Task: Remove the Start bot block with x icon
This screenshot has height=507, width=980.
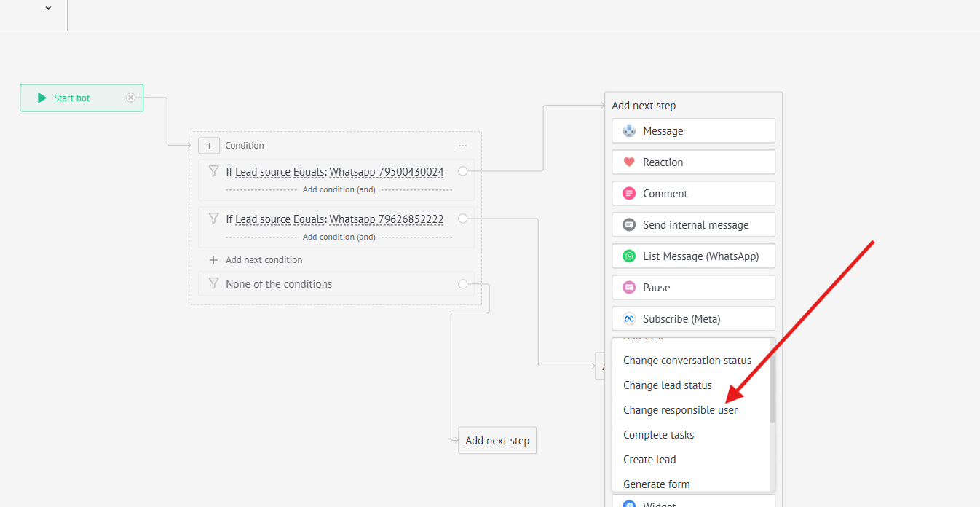Action: 131,98
